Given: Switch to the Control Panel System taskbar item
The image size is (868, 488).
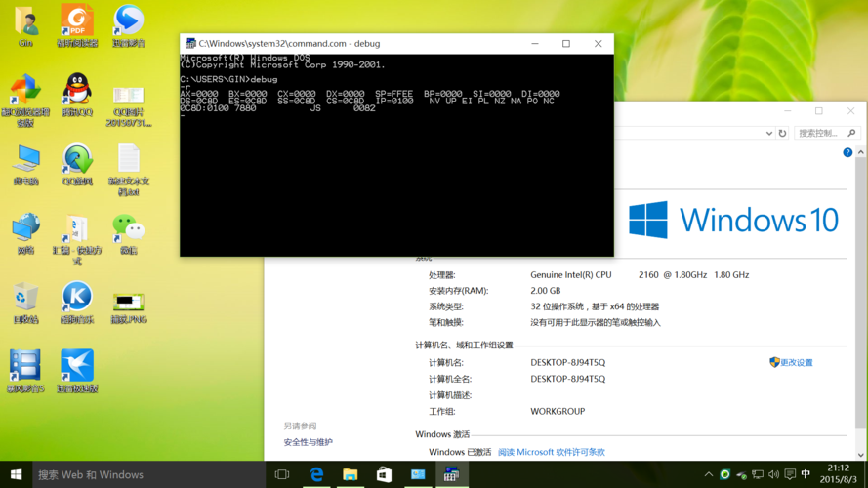Looking at the screenshot, I should 418,474.
